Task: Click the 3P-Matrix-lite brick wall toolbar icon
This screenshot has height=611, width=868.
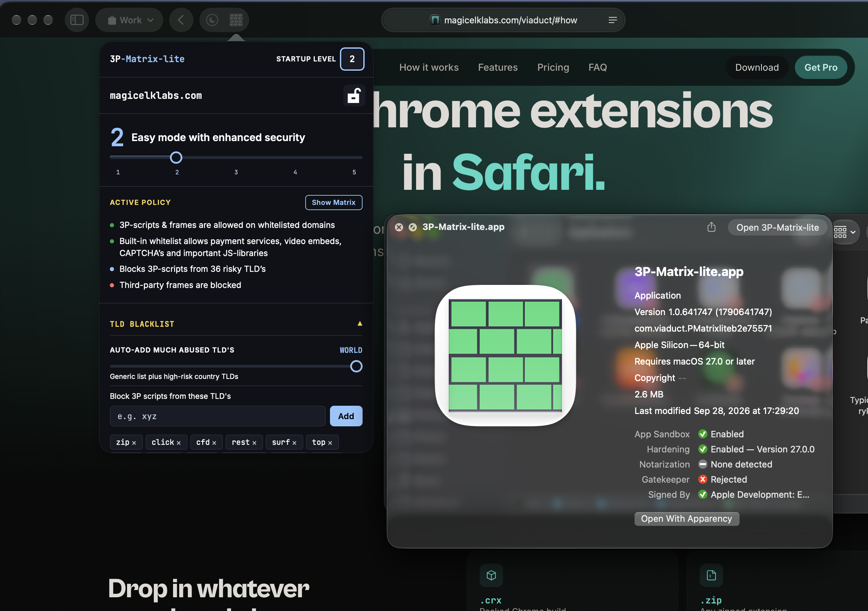Action: [x=236, y=20]
